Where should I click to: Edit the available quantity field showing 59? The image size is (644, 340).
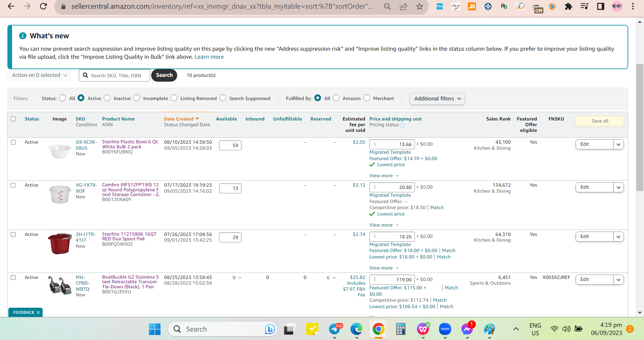[x=230, y=145]
